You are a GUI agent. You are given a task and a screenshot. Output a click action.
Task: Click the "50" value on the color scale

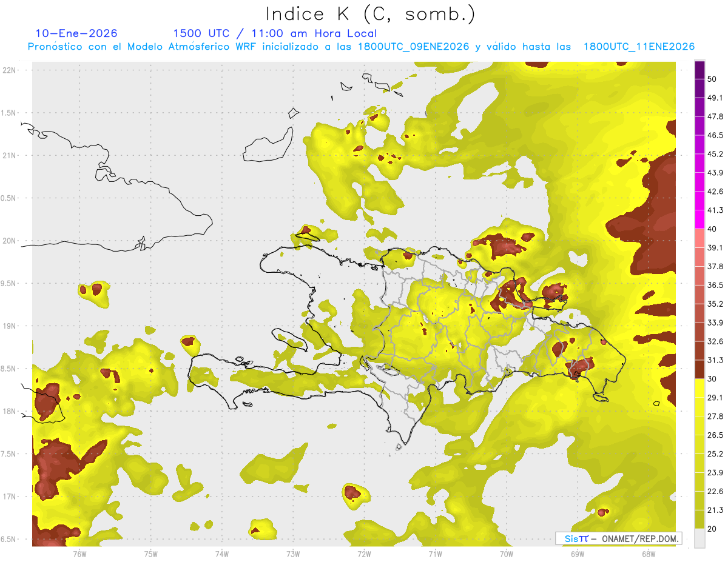click(712, 79)
